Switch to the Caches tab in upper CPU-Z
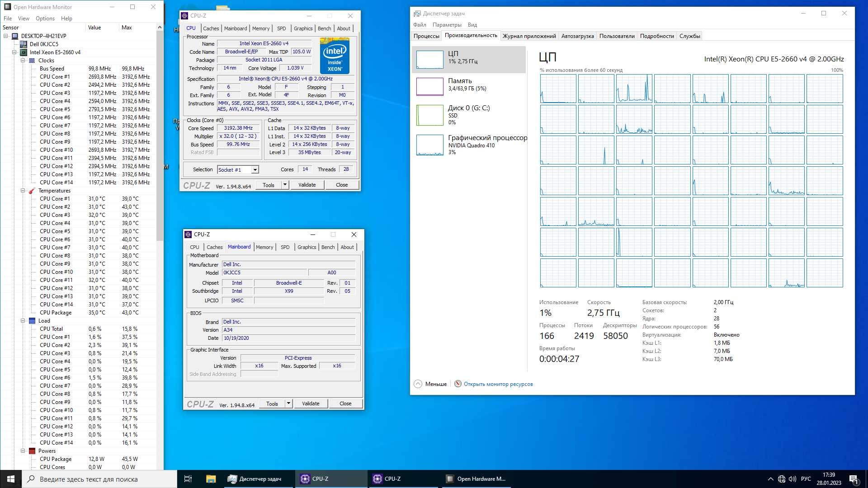868x488 pixels. click(x=211, y=28)
